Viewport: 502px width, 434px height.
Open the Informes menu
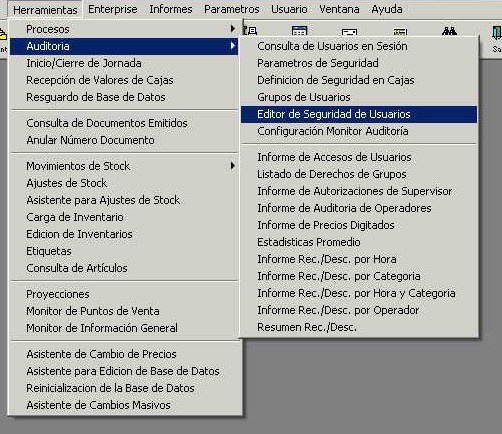pos(171,9)
